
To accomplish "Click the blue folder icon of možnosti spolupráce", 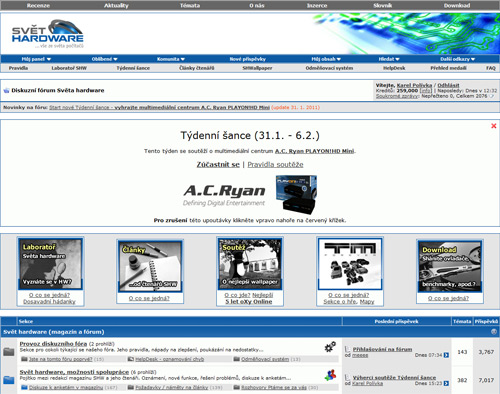I will 9,380.
